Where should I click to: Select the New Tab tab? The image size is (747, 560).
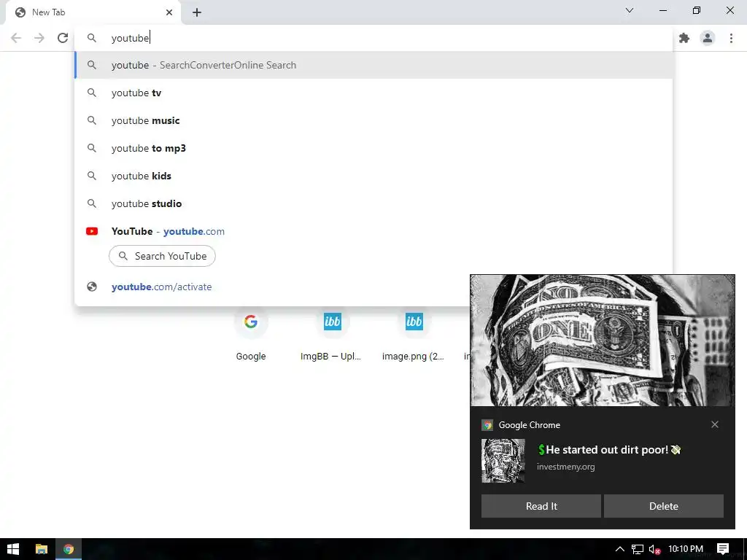93,12
